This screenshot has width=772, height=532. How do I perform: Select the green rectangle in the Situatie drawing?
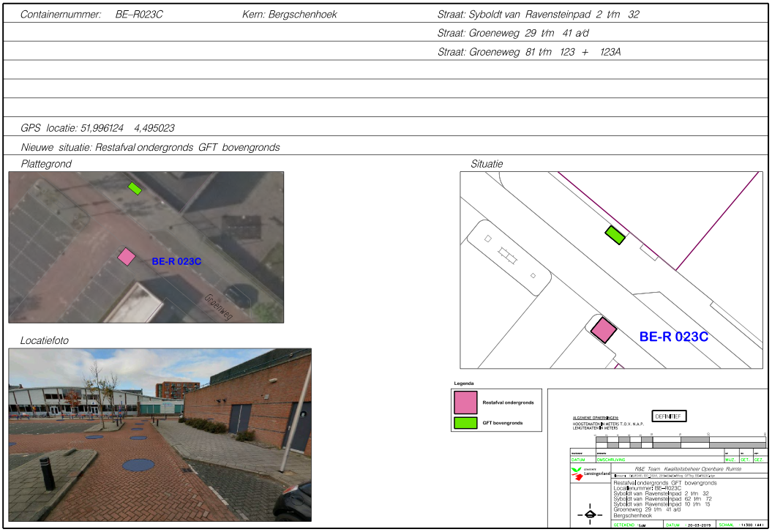click(615, 235)
